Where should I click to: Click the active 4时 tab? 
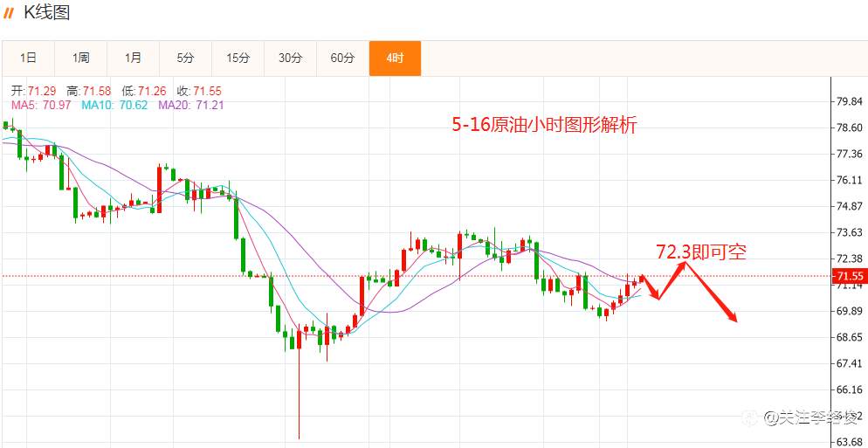[396, 59]
